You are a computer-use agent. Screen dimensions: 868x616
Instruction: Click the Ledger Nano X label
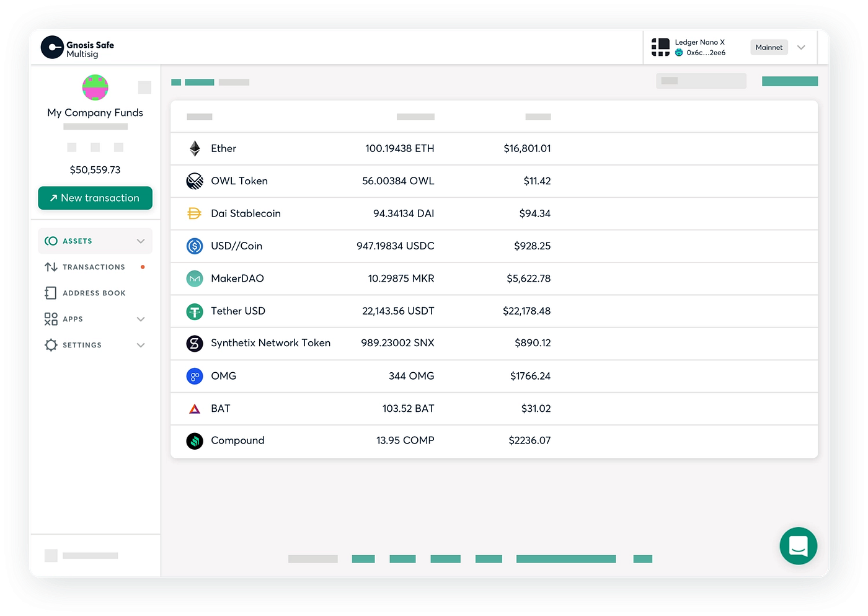(x=699, y=42)
